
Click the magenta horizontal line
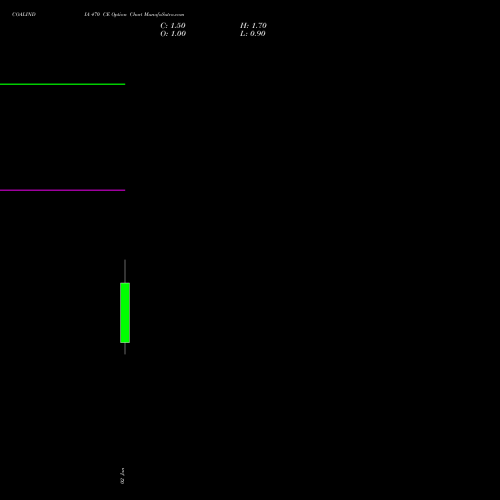coord(62,190)
